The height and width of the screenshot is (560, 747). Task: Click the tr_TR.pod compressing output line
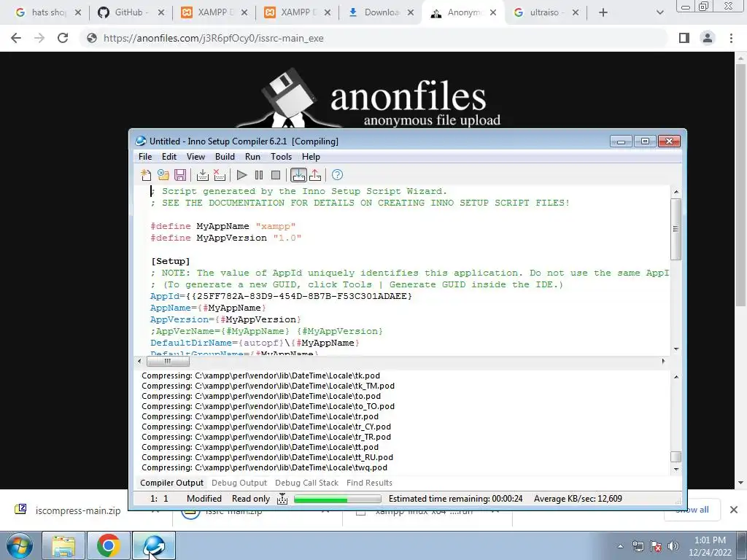tap(266, 437)
